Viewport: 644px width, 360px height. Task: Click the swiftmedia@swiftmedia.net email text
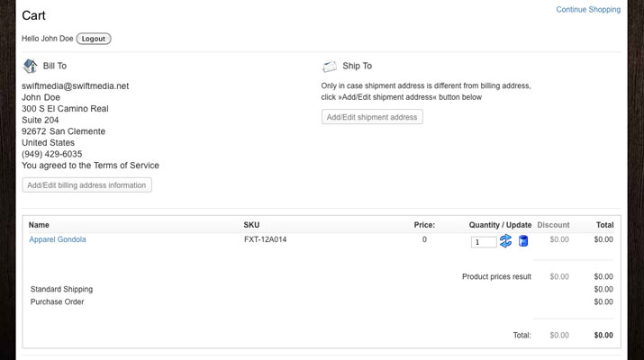point(75,86)
